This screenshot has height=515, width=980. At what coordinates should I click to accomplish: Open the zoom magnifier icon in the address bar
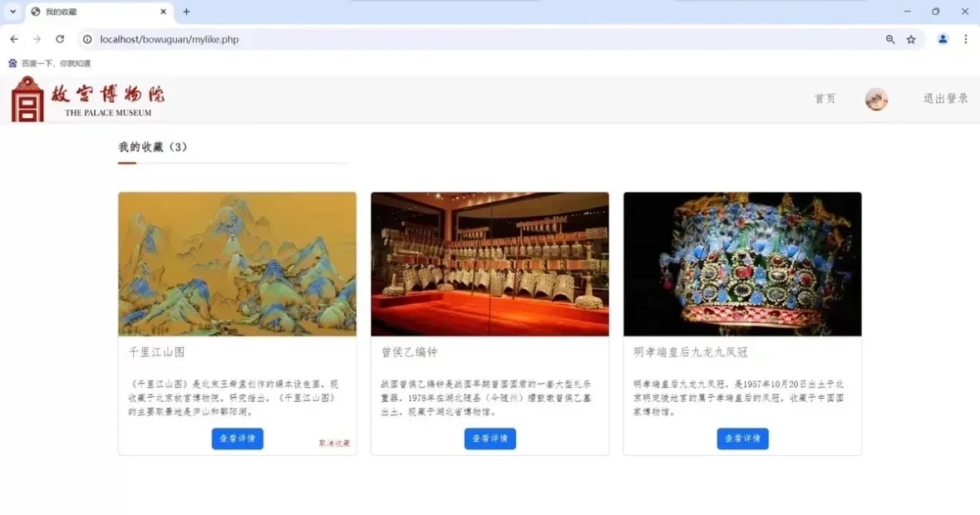tap(890, 39)
